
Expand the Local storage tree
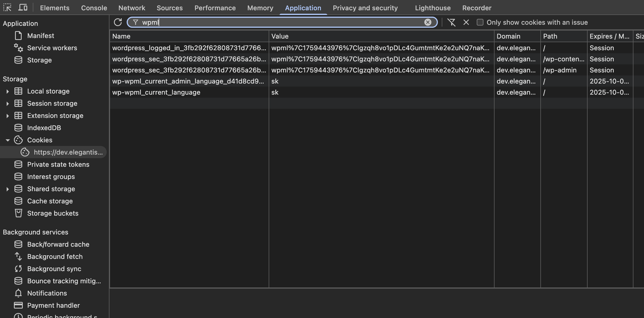[x=8, y=91]
